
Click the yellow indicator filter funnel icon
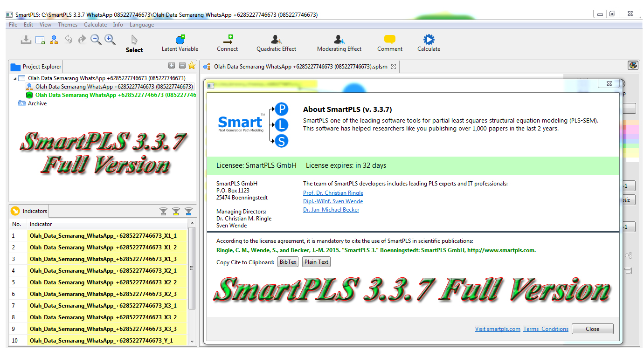[x=176, y=212]
